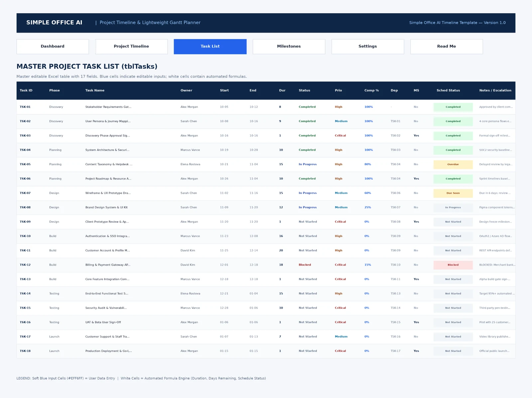Click the Completed schedule badge for TSK-06
The width and height of the screenshot is (532, 398).
click(453, 179)
